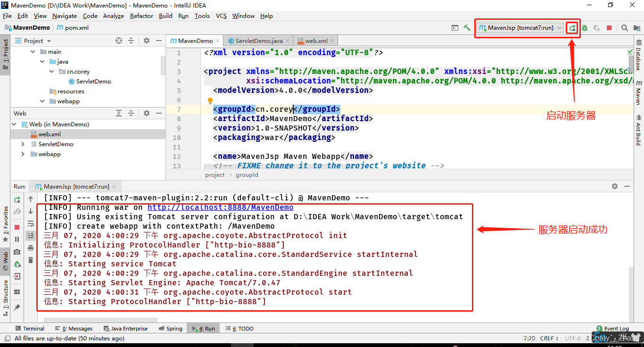Expand webapp node in Web panel
644x347 pixels.
coord(23,154)
